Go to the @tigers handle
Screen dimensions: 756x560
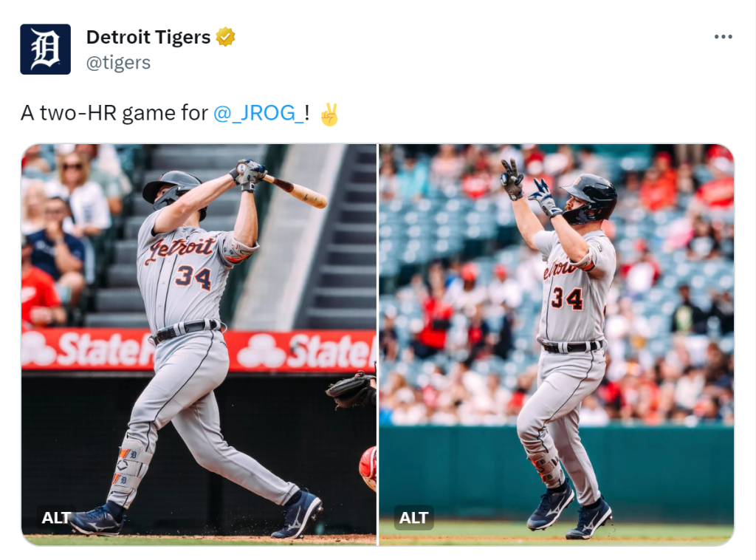coord(118,63)
